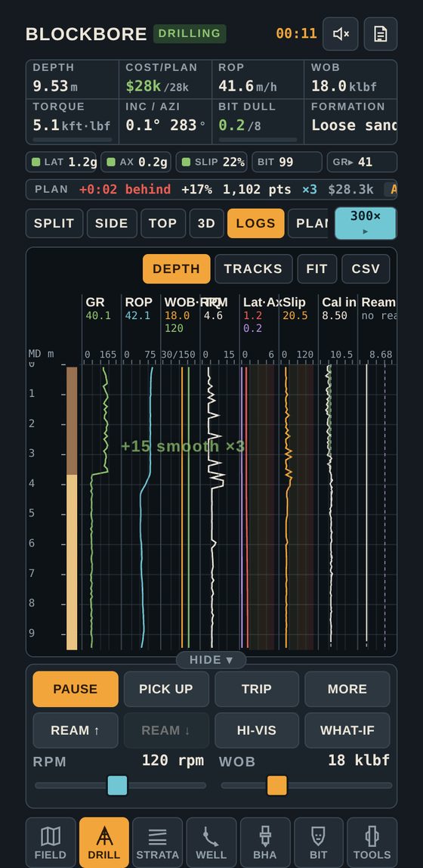
Task: Collapse controls with HIDE ▾
Action: (211, 660)
